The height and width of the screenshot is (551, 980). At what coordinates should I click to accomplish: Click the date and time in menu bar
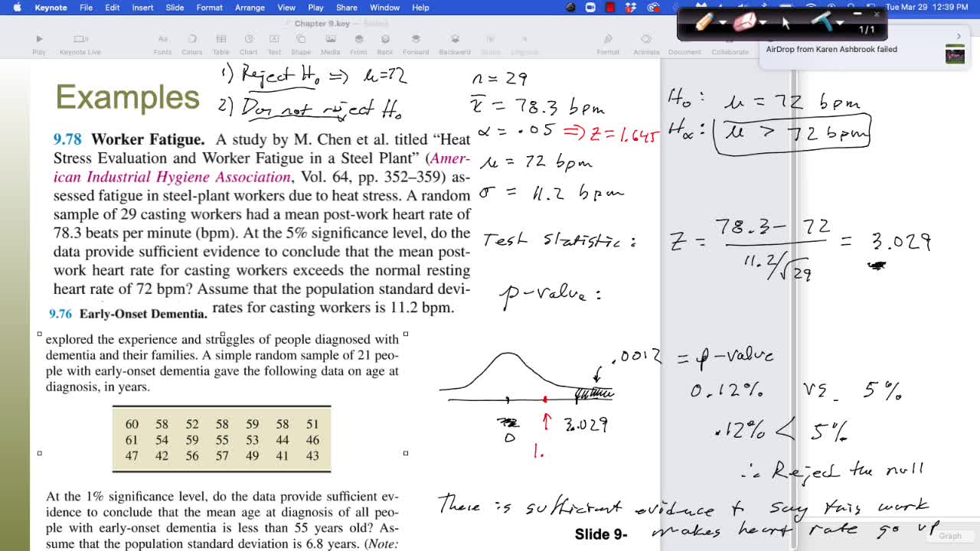926,8
